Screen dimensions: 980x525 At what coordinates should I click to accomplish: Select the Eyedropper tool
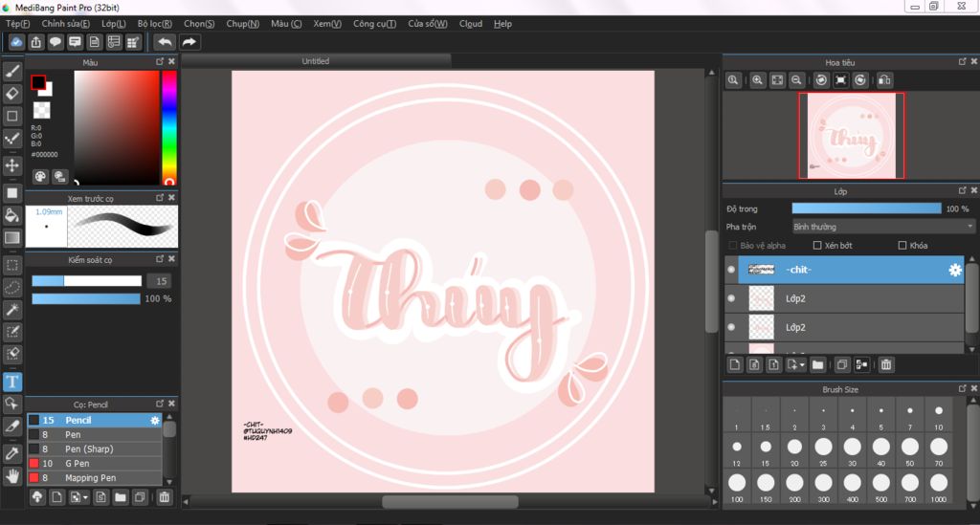11,454
